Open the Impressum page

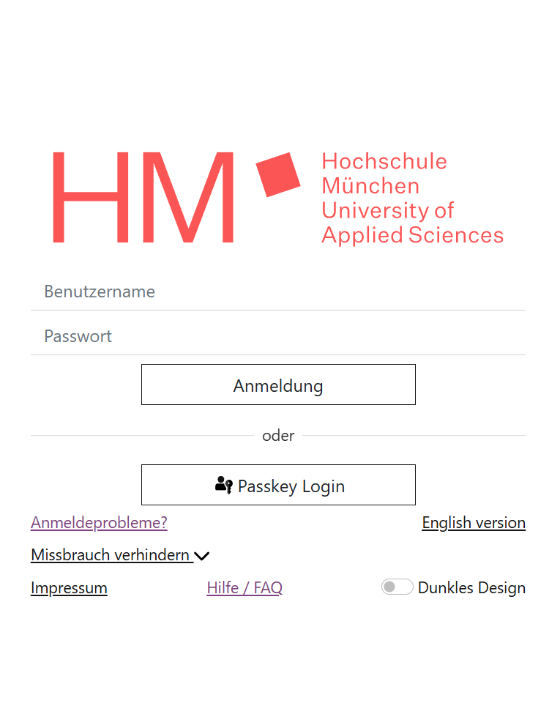(x=69, y=587)
